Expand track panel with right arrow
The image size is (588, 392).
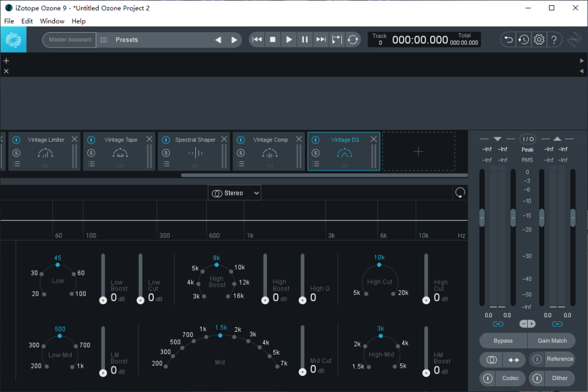pos(582,61)
